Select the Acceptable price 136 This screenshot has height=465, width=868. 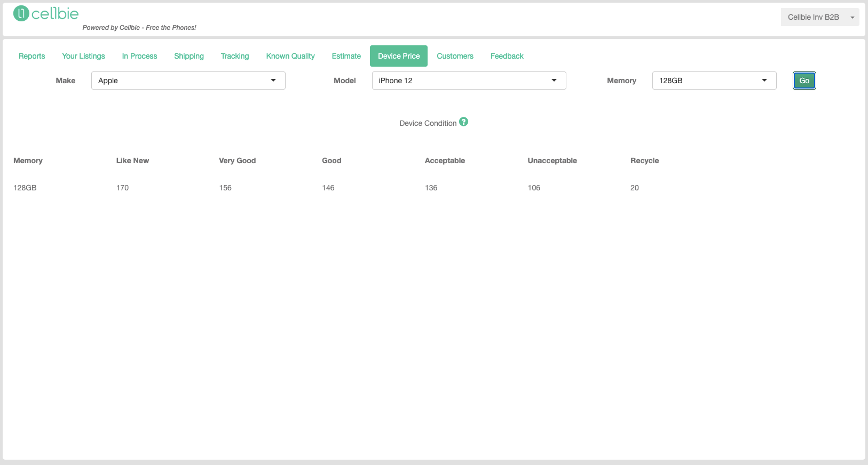[x=431, y=188]
